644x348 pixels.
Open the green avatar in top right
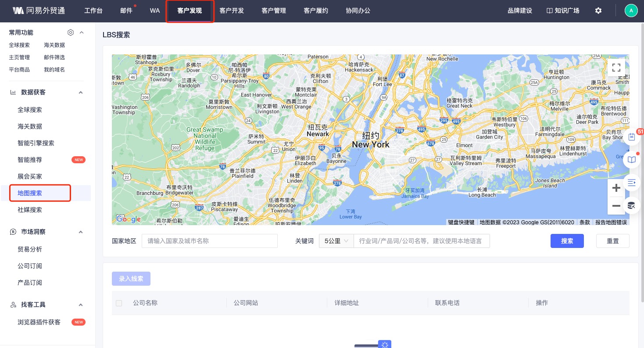(631, 10)
